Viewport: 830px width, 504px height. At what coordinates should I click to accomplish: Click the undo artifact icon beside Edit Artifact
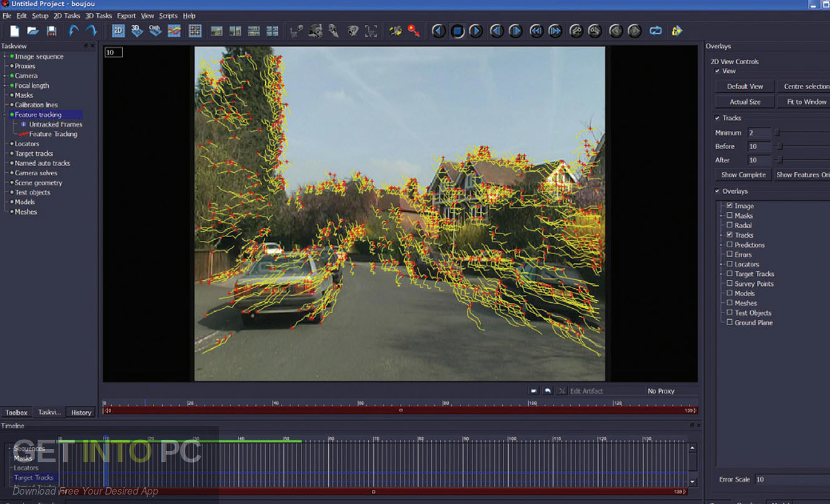click(547, 390)
